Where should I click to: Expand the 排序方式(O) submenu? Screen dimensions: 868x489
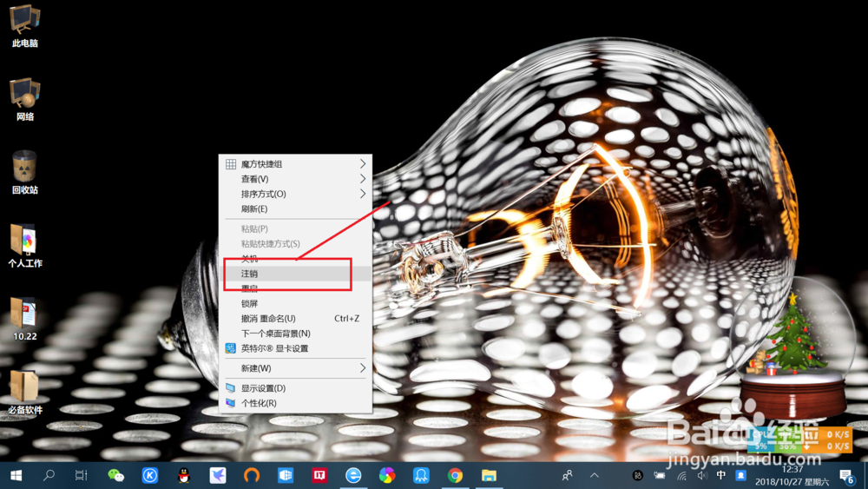[x=296, y=194]
